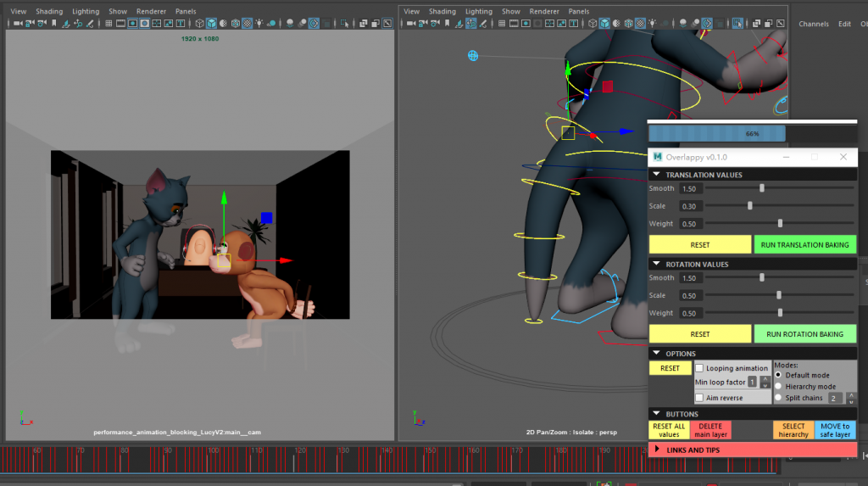Image resolution: width=868 pixels, height=486 pixels.
Task: Open Shading menu in left panel
Action: (49, 11)
